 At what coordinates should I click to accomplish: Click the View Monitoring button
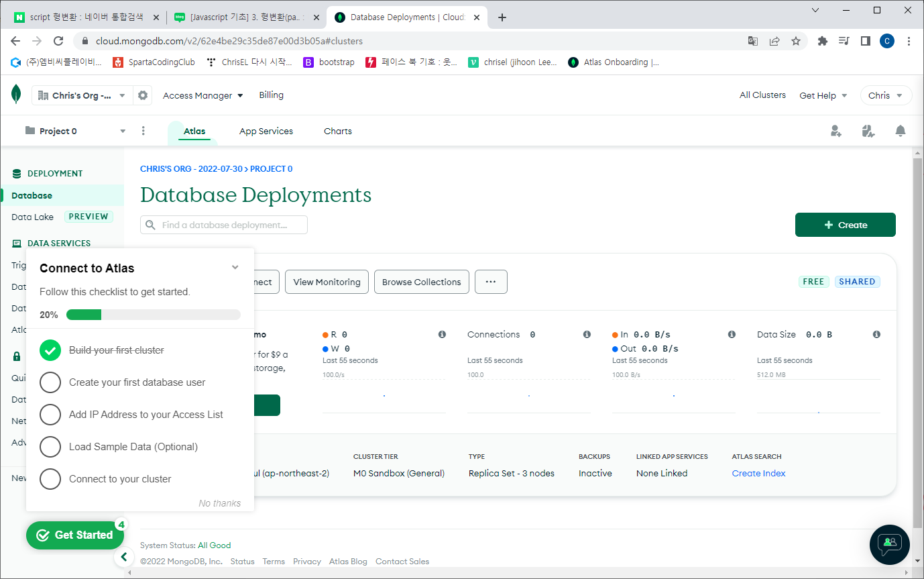tap(327, 282)
